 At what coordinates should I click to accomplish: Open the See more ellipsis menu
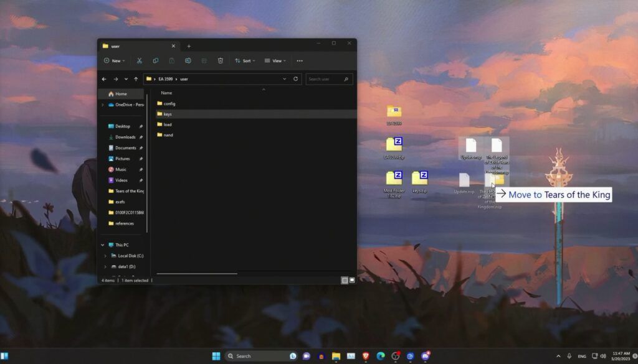[300, 61]
